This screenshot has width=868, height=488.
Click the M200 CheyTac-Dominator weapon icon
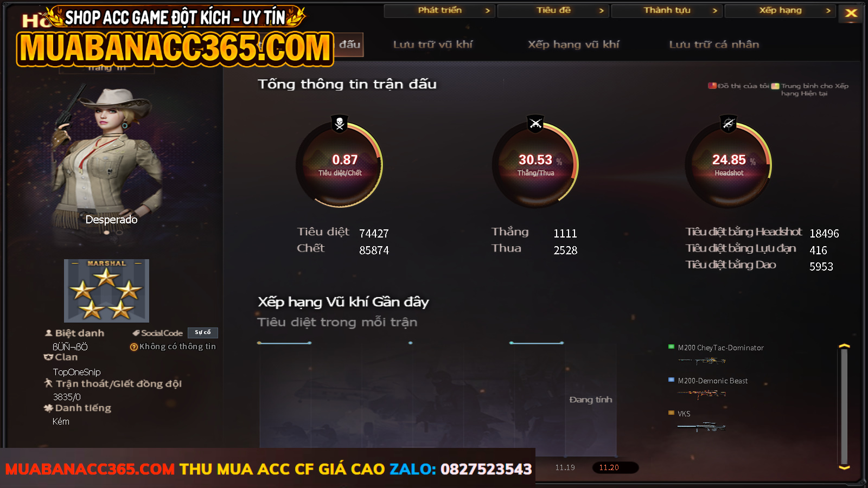pos(701,361)
